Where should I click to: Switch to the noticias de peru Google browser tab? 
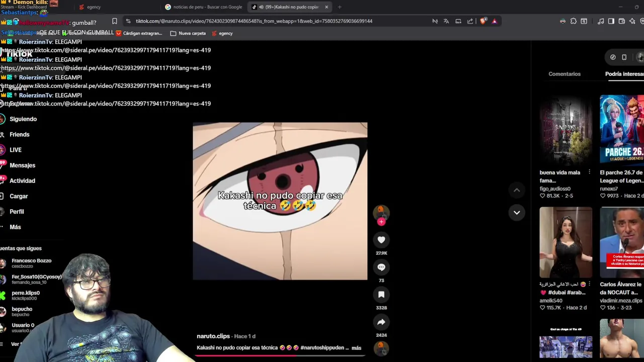(x=203, y=7)
